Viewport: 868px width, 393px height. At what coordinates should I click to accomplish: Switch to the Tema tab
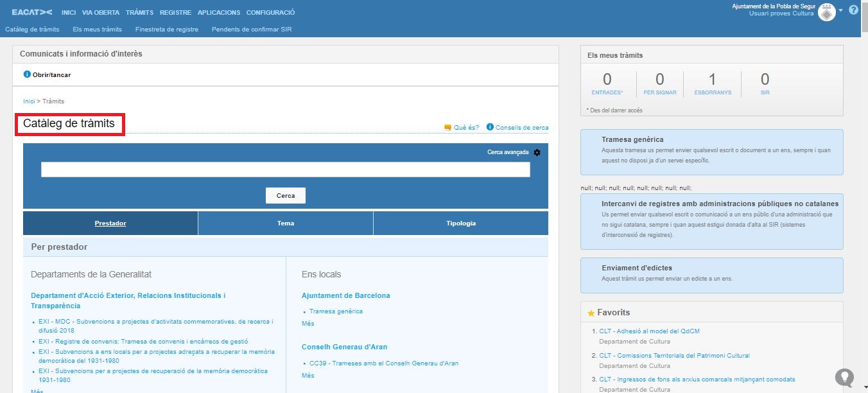pyautogui.click(x=286, y=223)
